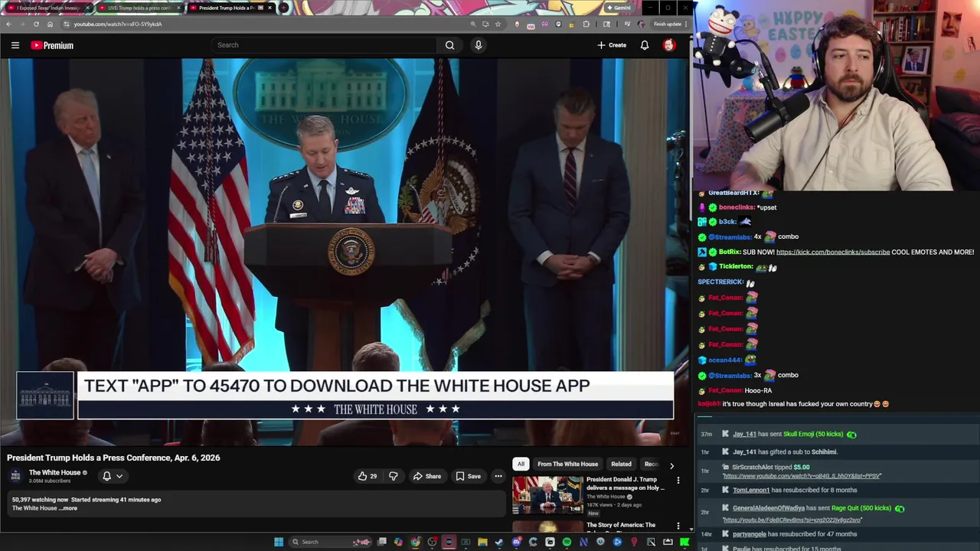The image size is (980, 551).
Task: Open Gemini in the browser
Action: 618,8
